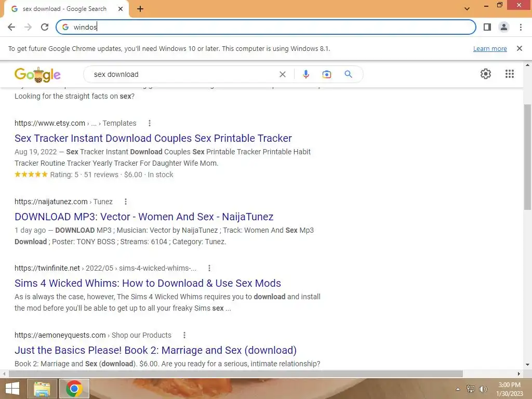Screen dimensions: 532x399
Task: Click the https://aemoneyquests.com breadcrumb
Action: [x=60, y=335]
